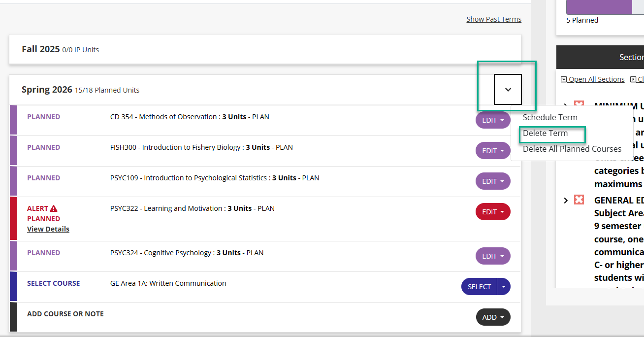
Task: Open Edit menu for PSYC324 Cognitive Psychology
Action: pos(493,256)
